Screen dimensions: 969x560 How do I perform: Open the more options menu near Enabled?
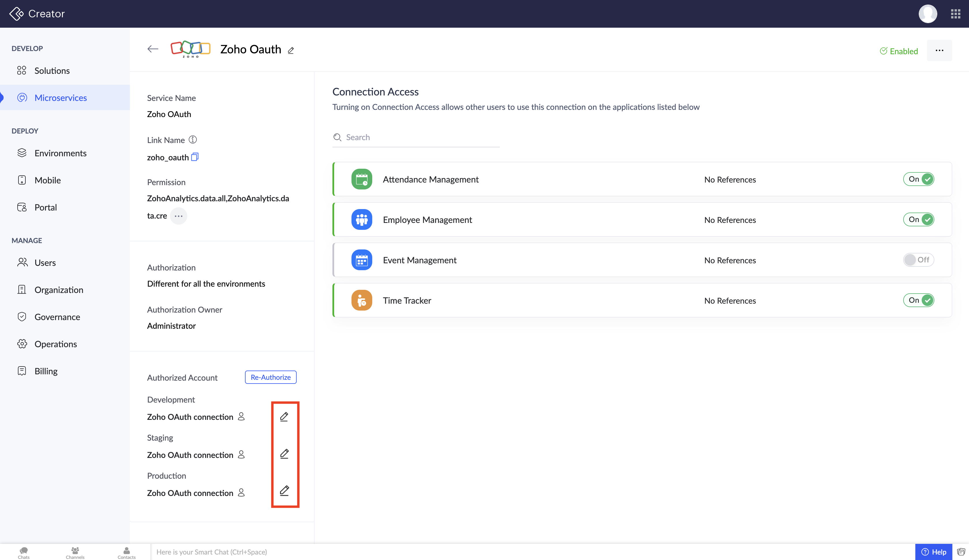[939, 50]
